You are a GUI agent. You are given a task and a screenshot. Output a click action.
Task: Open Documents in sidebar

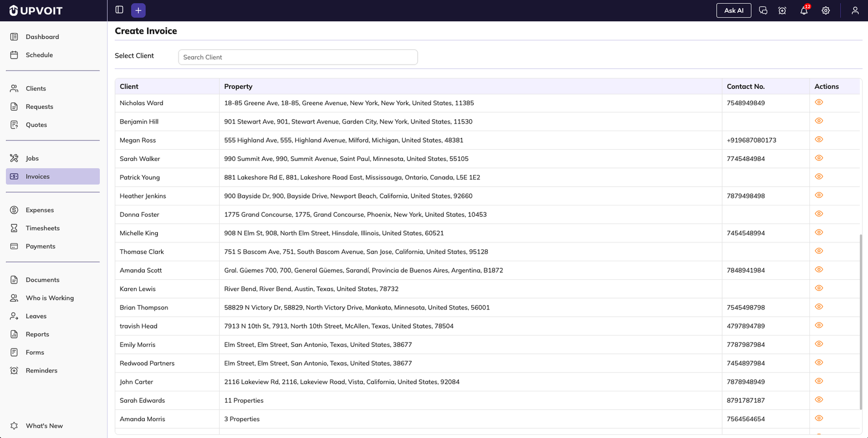53,280
